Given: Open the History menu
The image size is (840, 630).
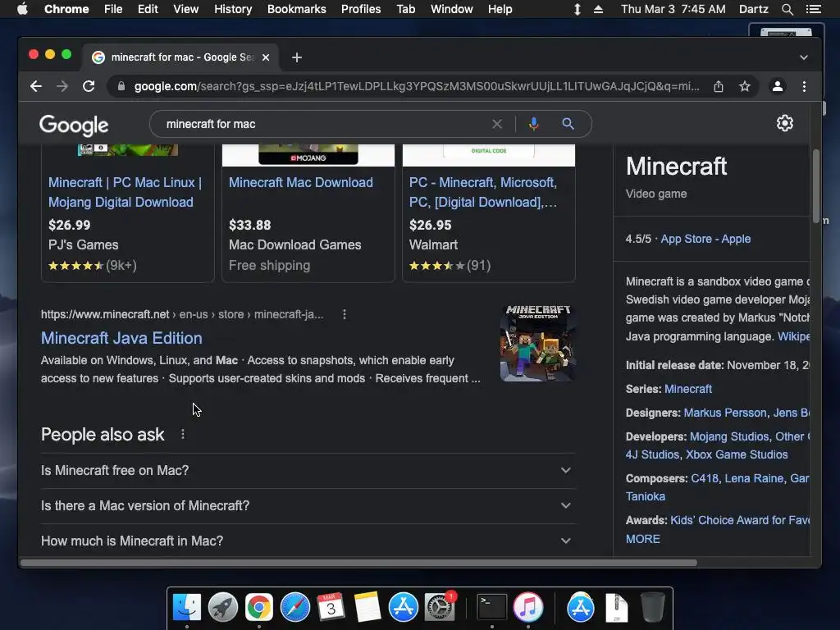Looking at the screenshot, I should pyautogui.click(x=233, y=9).
